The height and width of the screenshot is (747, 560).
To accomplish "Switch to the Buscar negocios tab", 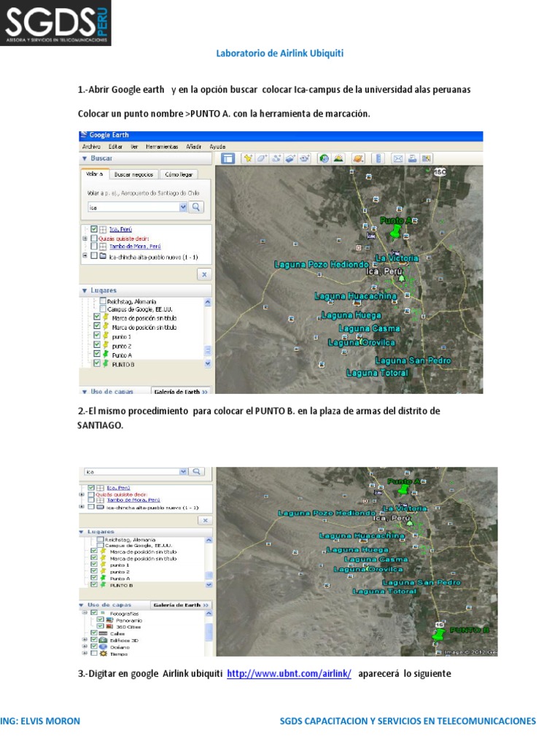I will [x=134, y=174].
